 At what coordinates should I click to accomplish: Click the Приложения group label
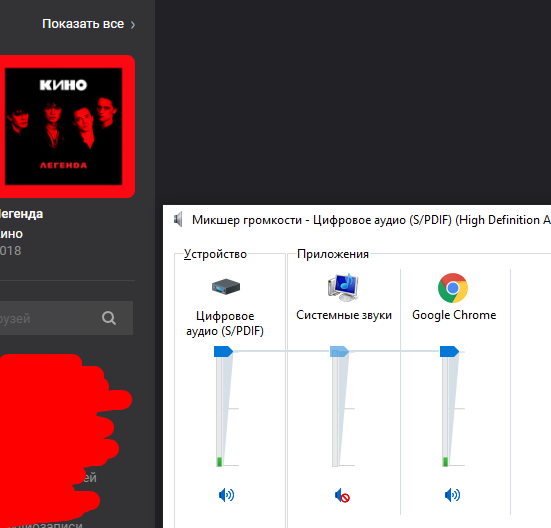point(333,254)
